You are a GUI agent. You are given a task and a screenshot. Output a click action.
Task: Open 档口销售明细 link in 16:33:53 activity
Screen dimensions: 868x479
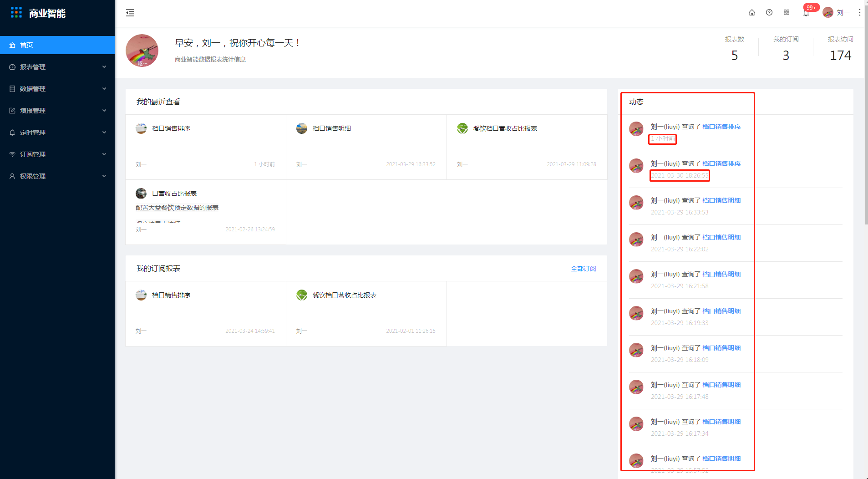pos(721,200)
